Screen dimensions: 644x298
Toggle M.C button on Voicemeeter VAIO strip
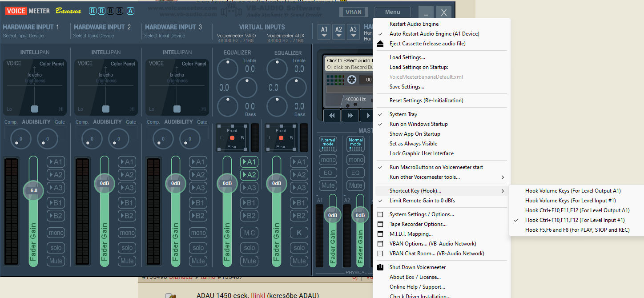coord(249,233)
